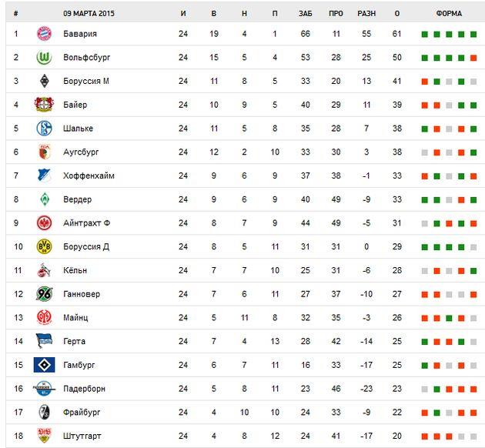Click the Eintracht Frankfurt eagle logo
The image size is (485, 448).
[43, 223]
